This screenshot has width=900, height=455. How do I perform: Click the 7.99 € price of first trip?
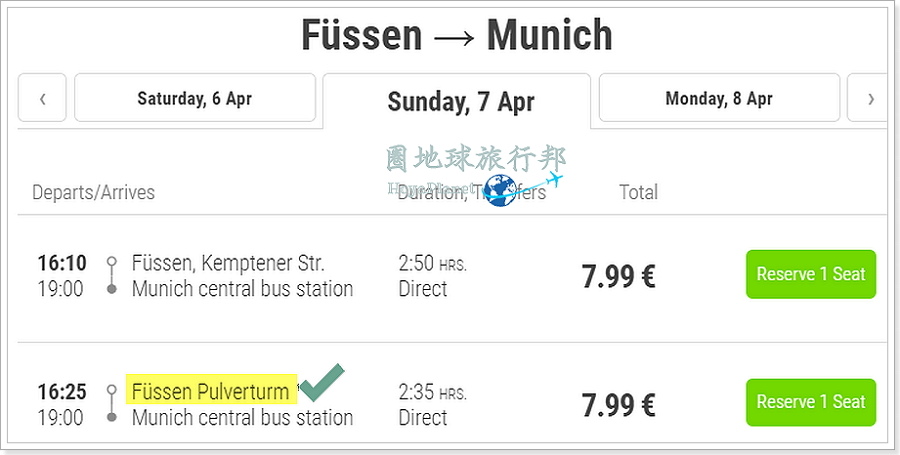(x=619, y=277)
